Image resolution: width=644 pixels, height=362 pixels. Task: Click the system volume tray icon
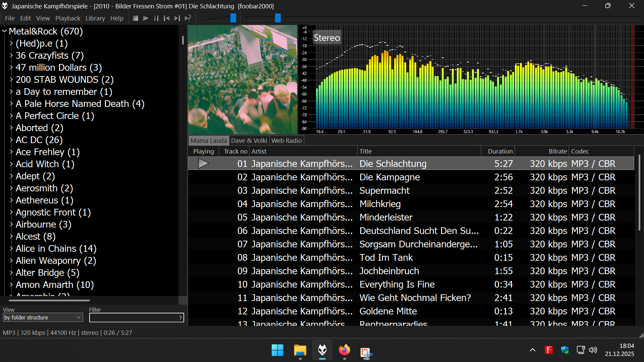pos(593,350)
